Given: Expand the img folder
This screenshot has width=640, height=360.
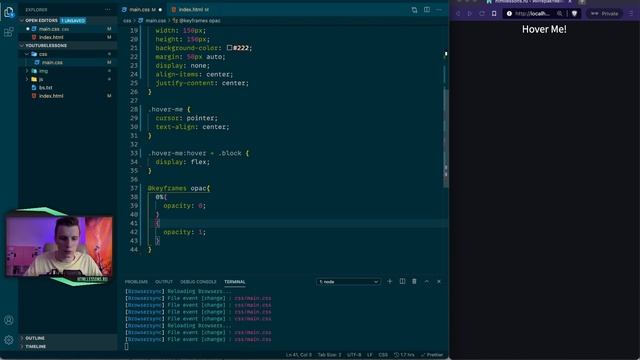Looking at the screenshot, I should click(x=27, y=71).
